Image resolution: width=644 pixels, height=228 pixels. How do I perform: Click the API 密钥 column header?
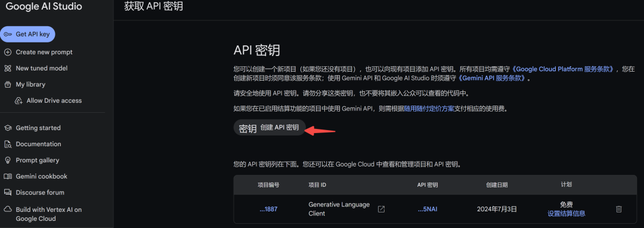point(428,185)
